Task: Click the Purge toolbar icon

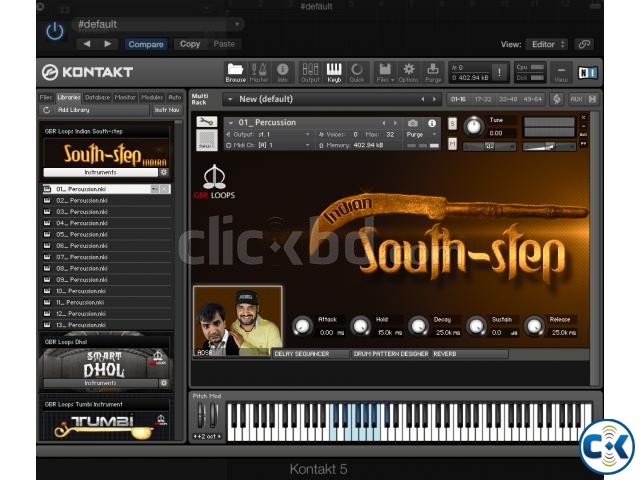Action: (433, 73)
